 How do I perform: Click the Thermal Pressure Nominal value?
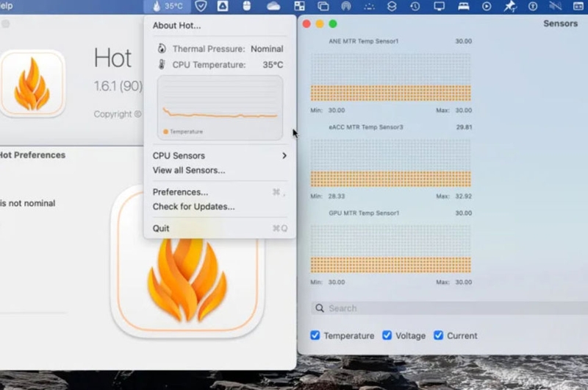pos(267,49)
